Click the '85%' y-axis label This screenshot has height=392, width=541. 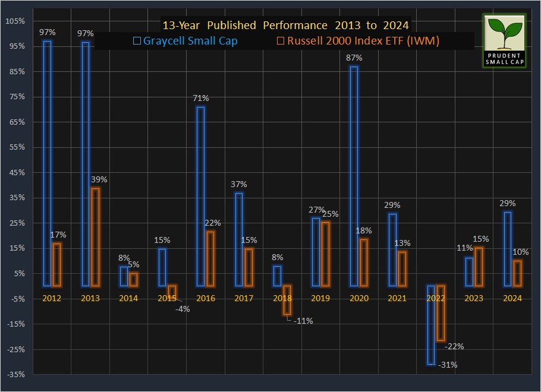(17, 72)
